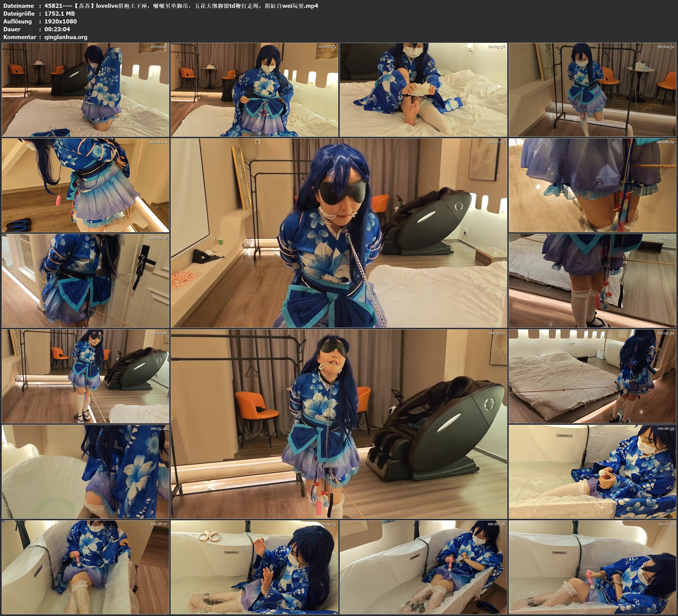
Task: Click the thumbnail at 00:08:29
Action: (x=592, y=185)
